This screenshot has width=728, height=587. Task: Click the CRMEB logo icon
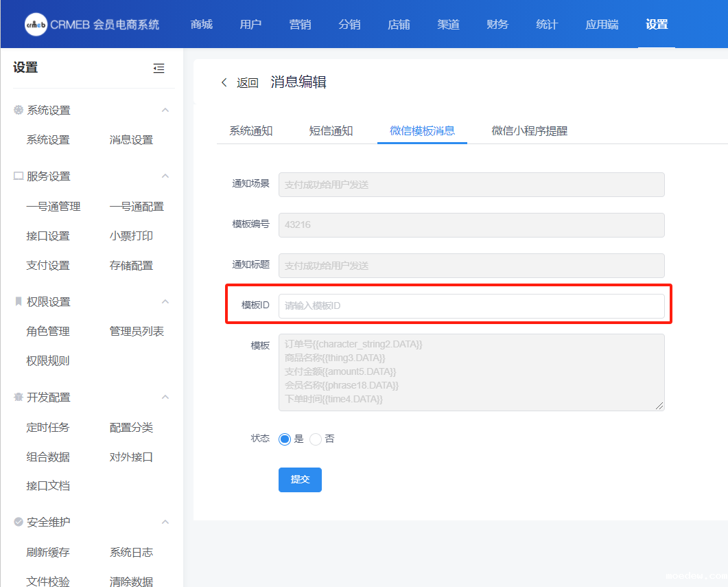click(36, 24)
